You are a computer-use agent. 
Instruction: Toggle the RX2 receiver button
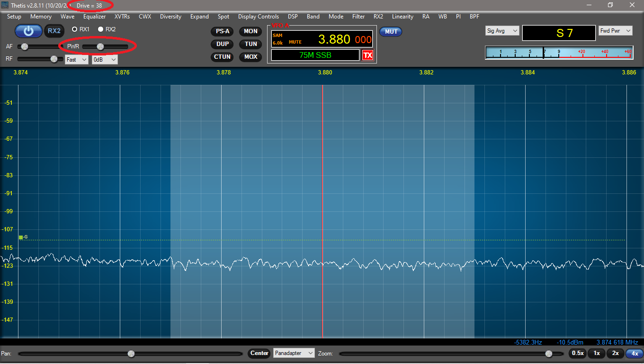[x=54, y=31]
